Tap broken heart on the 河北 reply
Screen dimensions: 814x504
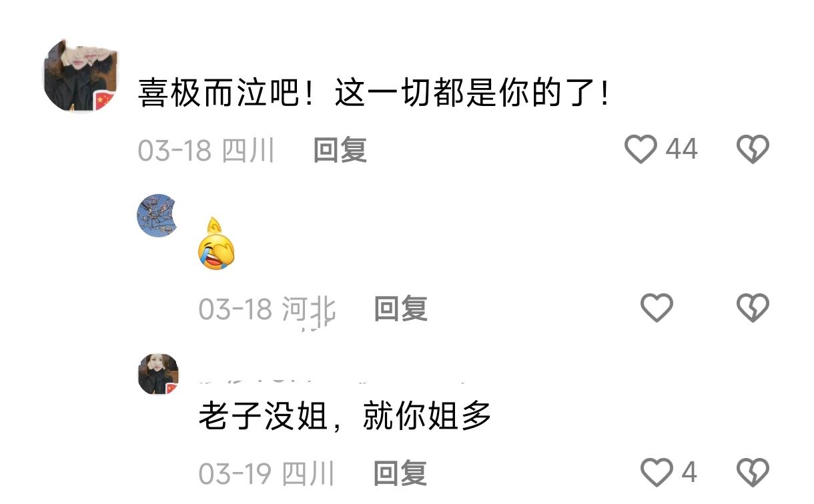[753, 308]
